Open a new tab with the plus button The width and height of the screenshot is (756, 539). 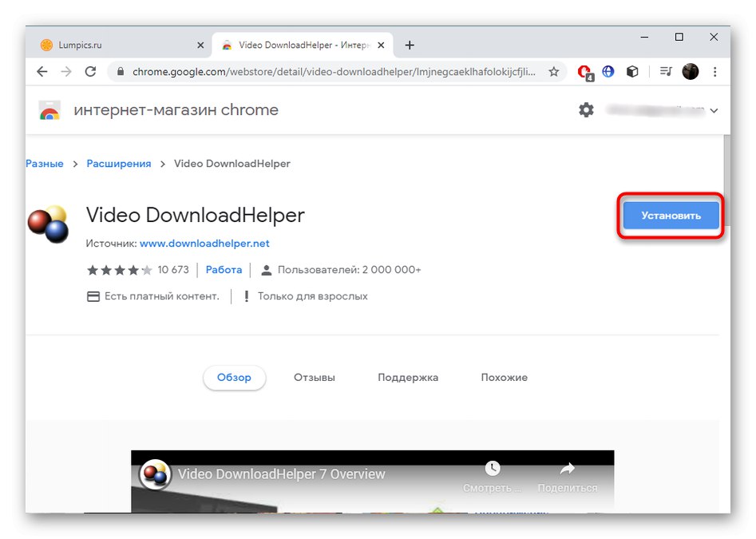click(410, 45)
